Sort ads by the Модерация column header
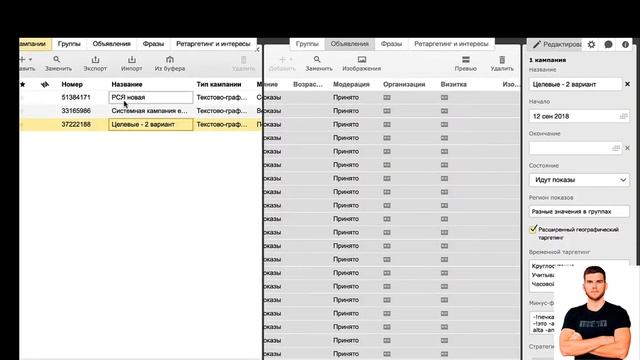 point(351,84)
